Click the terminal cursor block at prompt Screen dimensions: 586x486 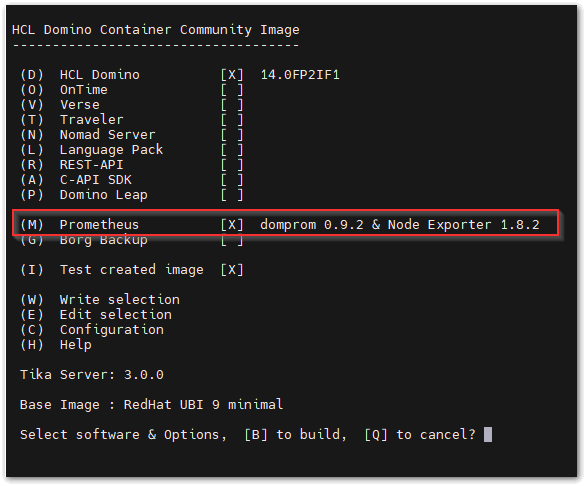[488, 434]
